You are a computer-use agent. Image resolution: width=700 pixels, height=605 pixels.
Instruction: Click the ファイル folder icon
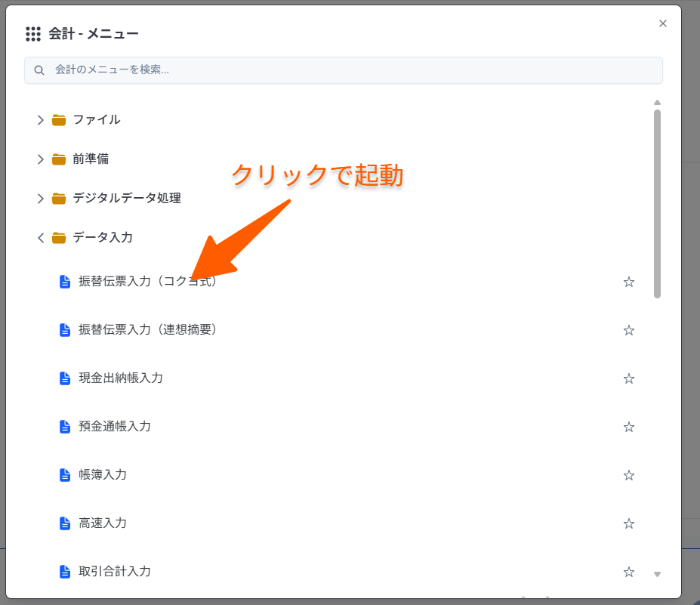58,119
